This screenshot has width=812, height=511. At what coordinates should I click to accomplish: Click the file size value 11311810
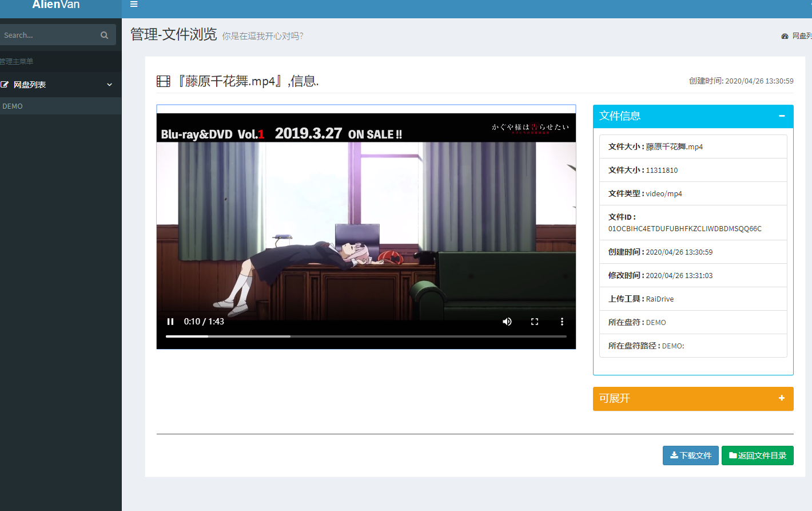[662, 170]
